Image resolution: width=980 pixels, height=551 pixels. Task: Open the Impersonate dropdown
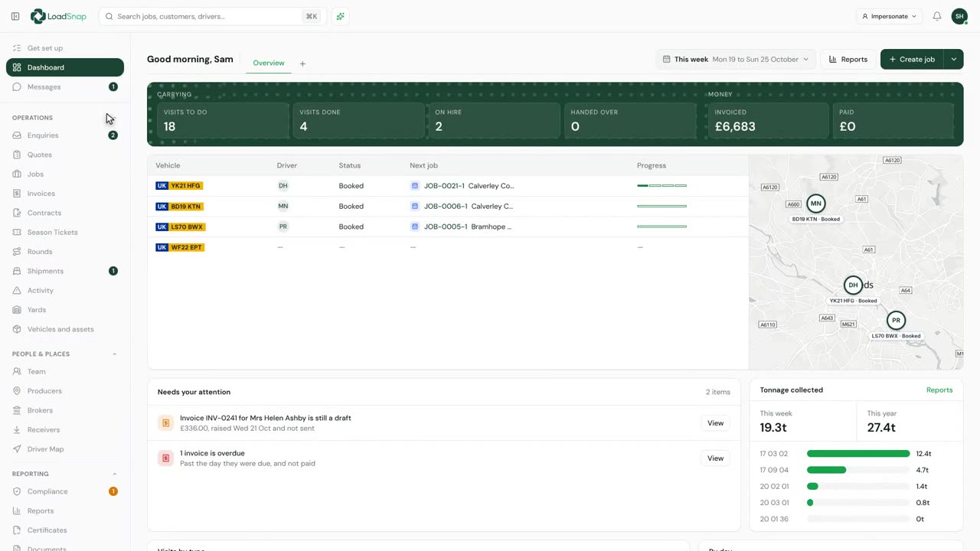[889, 16]
